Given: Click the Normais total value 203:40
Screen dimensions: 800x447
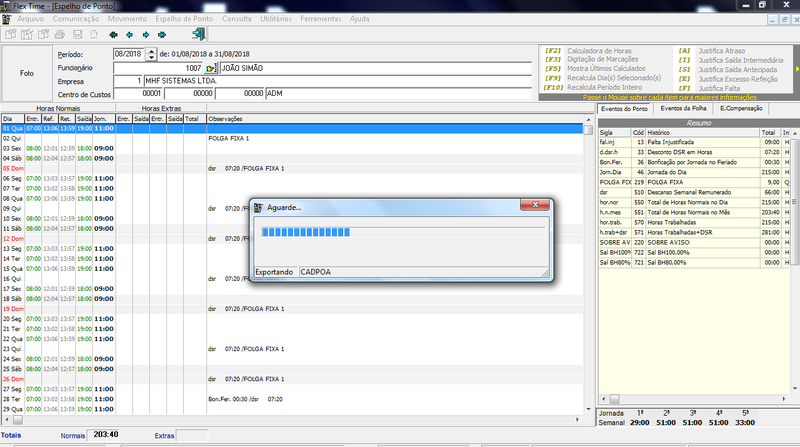Looking at the screenshot, I should (x=106, y=435).
